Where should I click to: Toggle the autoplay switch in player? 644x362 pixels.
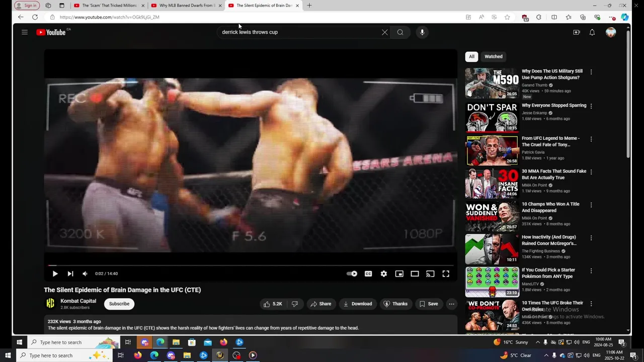pyautogui.click(x=352, y=274)
